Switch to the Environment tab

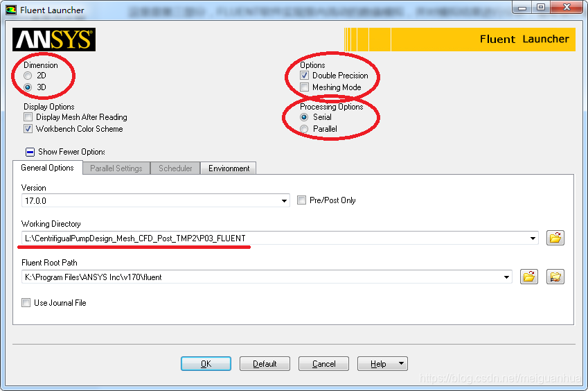(229, 168)
